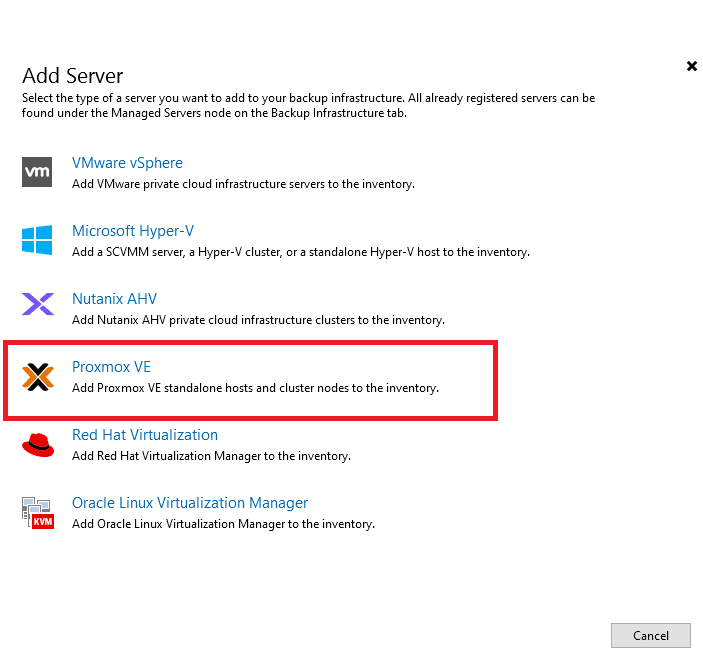Close the Add Server dialog
The image size is (703, 660).
(692, 66)
